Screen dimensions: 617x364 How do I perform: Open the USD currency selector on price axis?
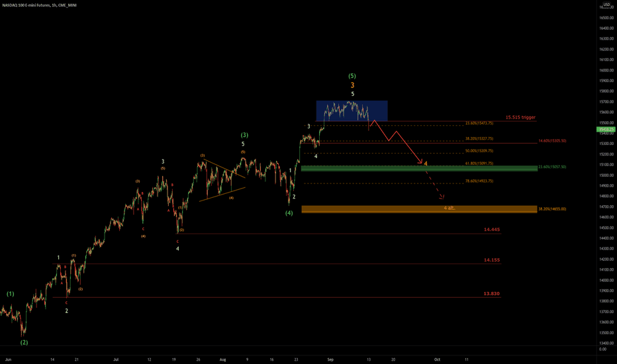(606, 5)
